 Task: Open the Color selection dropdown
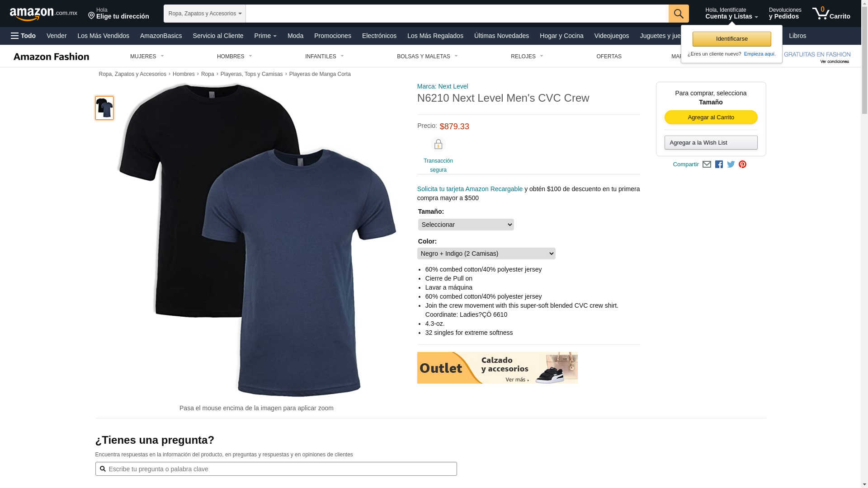486,253
